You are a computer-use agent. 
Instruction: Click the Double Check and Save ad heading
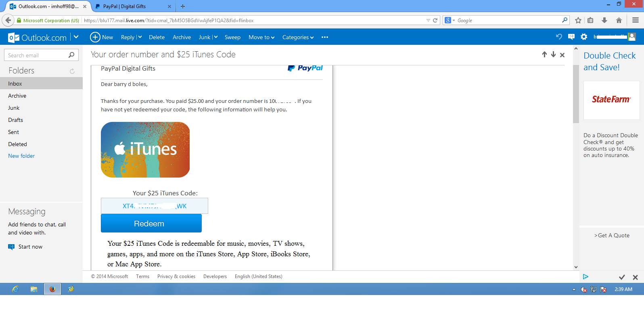(x=609, y=61)
